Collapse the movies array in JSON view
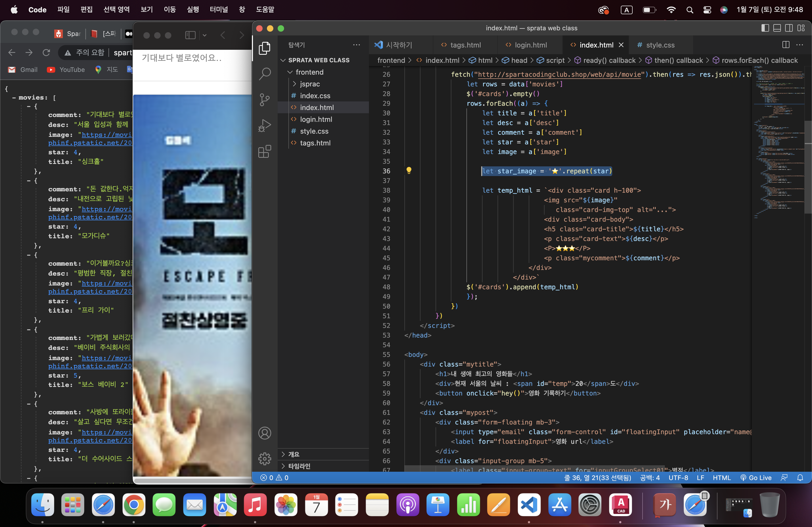Screen dimensions: 812x527 click(14, 98)
